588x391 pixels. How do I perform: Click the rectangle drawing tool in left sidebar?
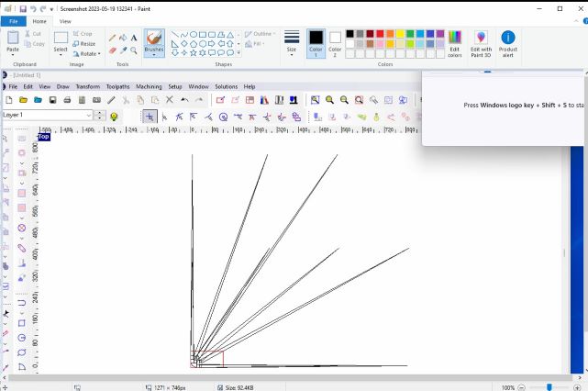click(22, 323)
